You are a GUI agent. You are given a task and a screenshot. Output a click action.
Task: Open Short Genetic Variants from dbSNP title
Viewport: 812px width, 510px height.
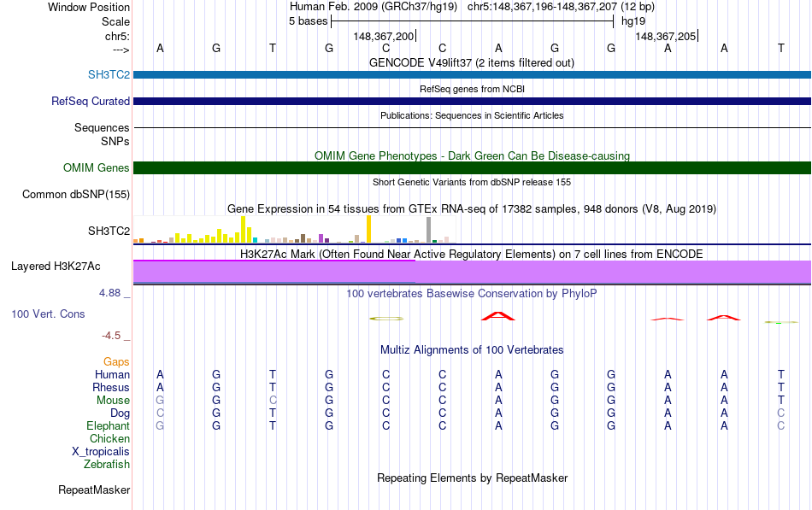tap(472, 182)
